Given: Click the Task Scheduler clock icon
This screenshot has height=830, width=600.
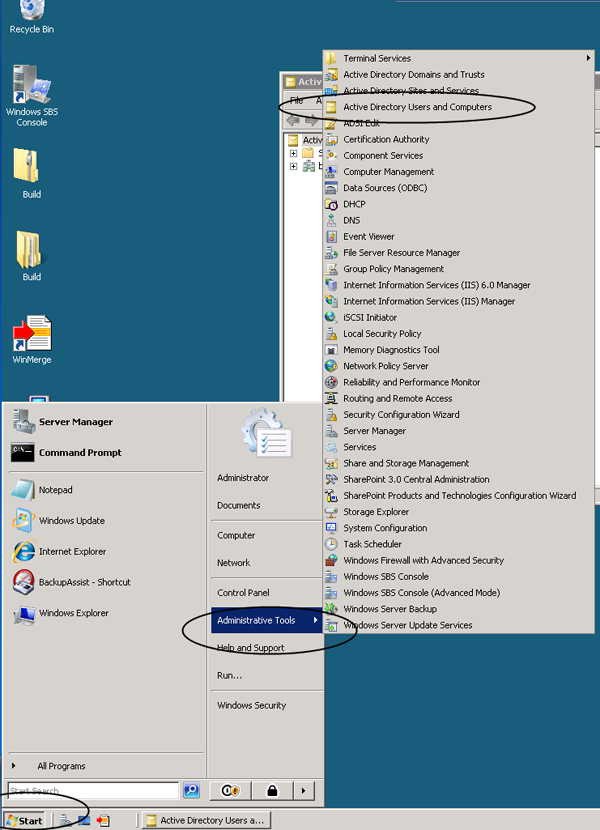Looking at the screenshot, I should pos(331,544).
